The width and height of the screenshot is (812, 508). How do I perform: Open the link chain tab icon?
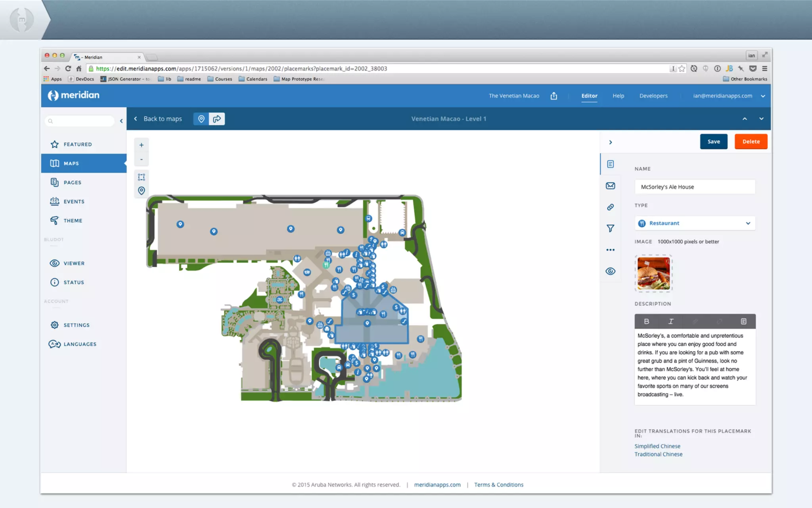coord(610,207)
